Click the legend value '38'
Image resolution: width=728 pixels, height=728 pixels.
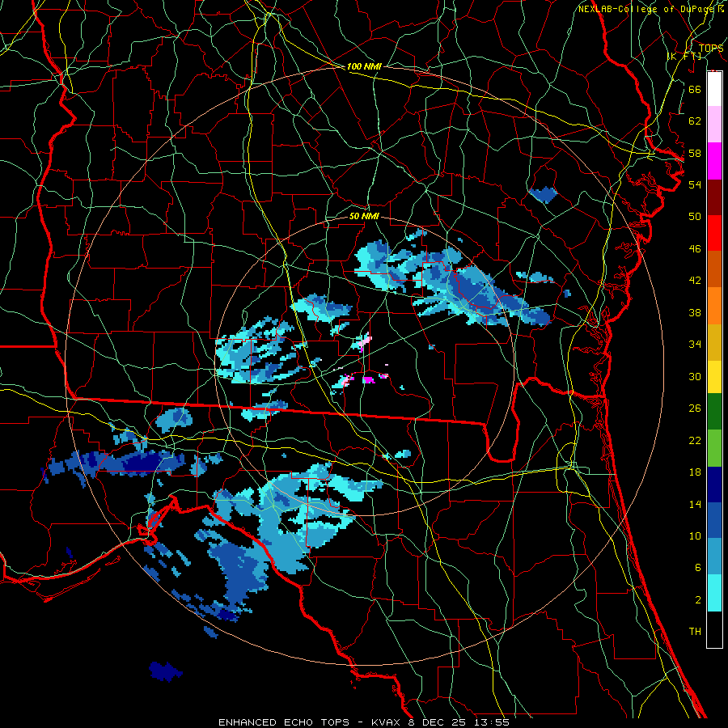pyautogui.click(x=695, y=312)
